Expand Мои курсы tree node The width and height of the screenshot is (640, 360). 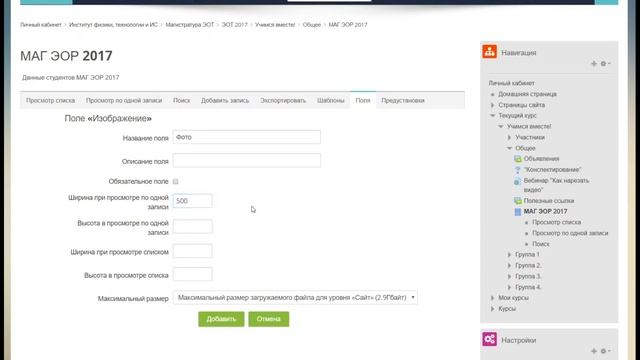[x=493, y=298]
